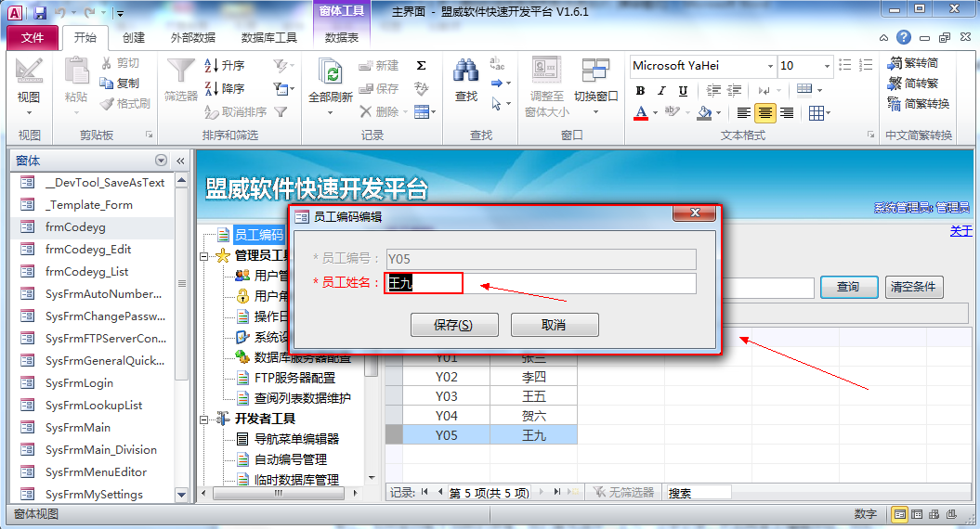This screenshot has height=529, width=980.
Task: Open the 窗体 navigation pane category dropdown
Action: click(x=162, y=161)
